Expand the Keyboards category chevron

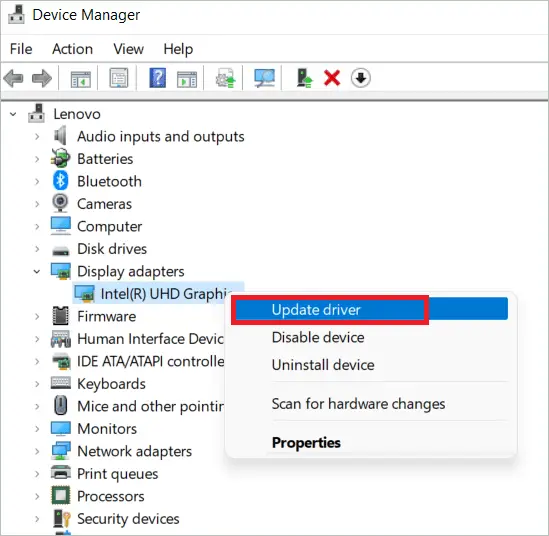tap(37, 384)
